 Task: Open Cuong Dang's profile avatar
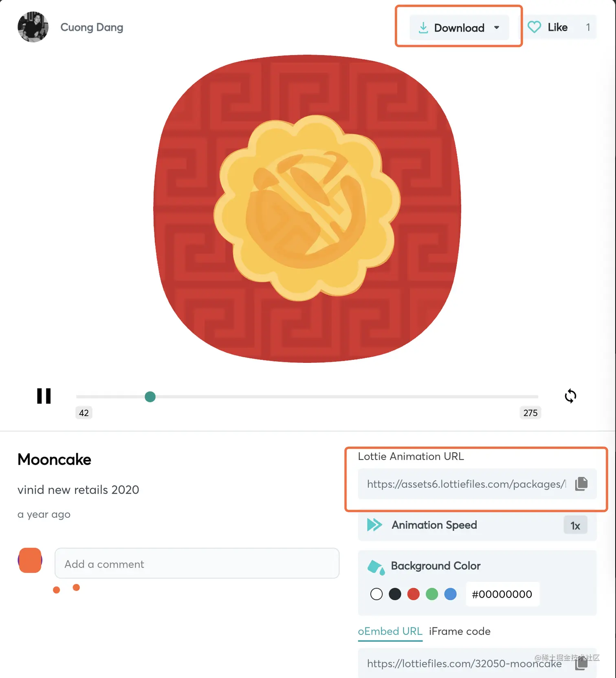33,27
